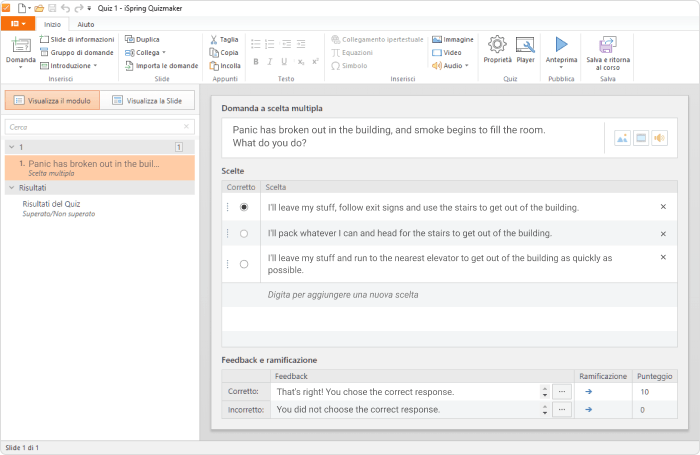
Task: Delete the 'follow exit signs' choice
Action: click(663, 207)
